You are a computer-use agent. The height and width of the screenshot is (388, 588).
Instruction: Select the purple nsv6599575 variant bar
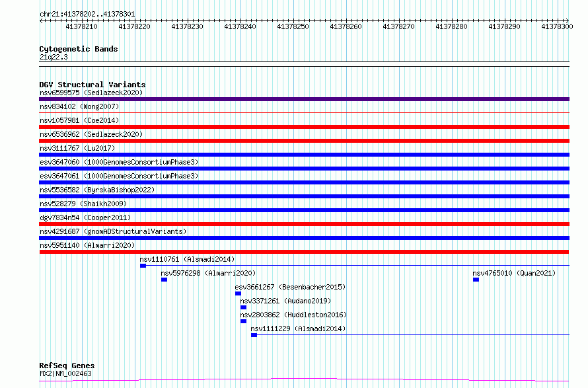point(304,99)
